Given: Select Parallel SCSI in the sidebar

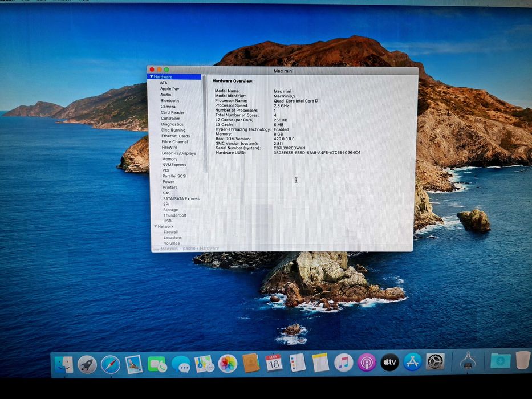Looking at the screenshot, I should click(174, 176).
